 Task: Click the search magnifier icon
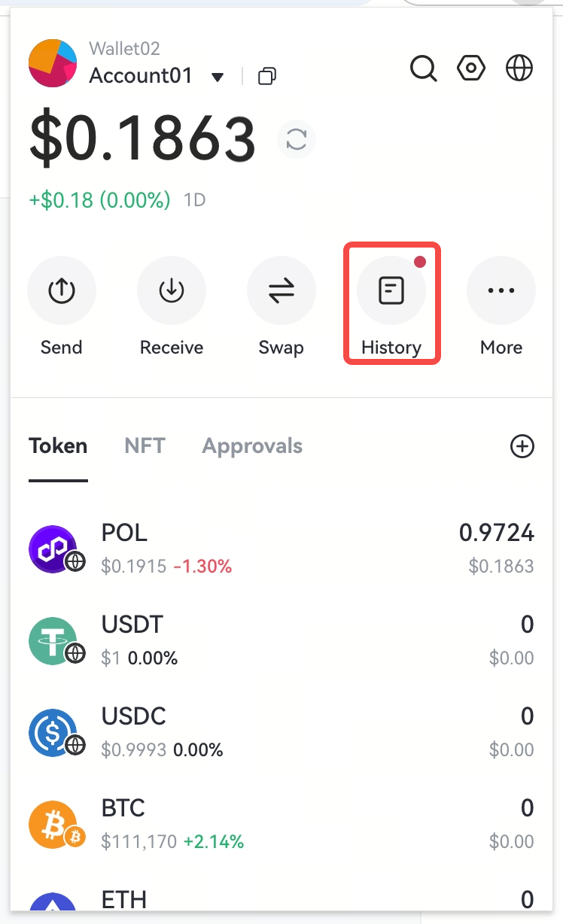coord(423,68)
